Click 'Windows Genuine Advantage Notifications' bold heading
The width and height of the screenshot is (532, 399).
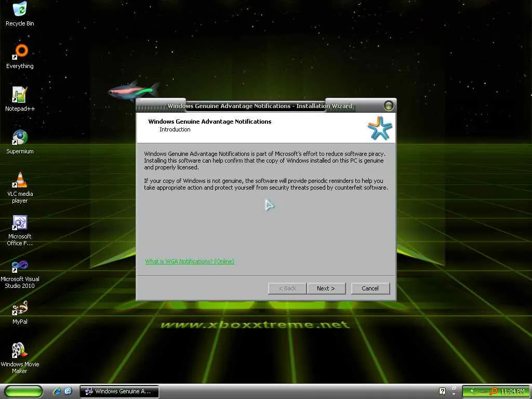point(210,122)
